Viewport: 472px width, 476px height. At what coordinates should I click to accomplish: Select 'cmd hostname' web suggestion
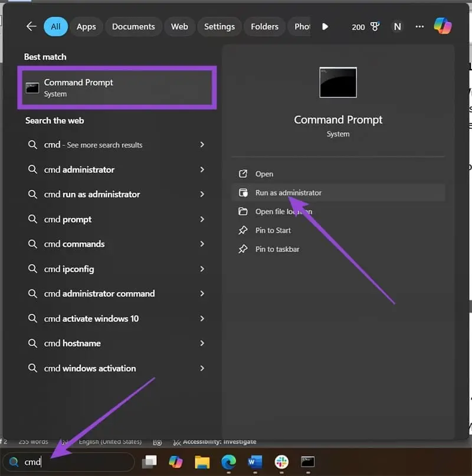(x=117, y=343)
